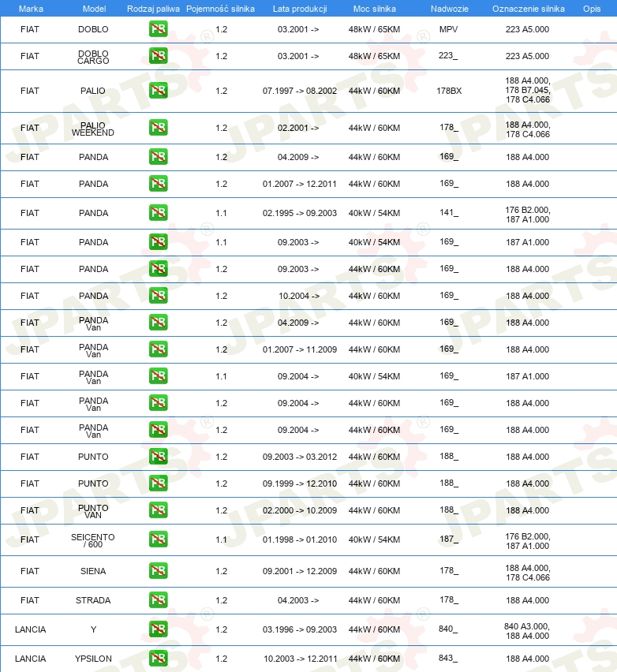
Task: Select the DOBLO CARGO model cell
Action: tap(93, 57)
